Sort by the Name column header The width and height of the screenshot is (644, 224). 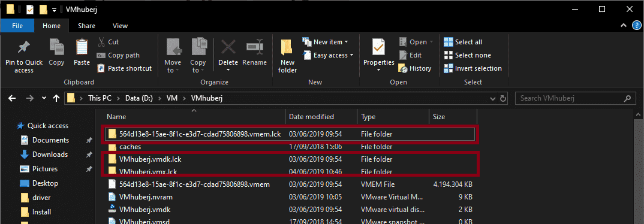coord(194,117)
